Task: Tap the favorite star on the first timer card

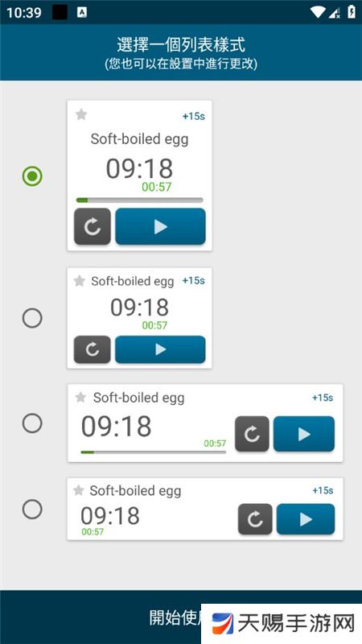Action: [x=81, y=114]
